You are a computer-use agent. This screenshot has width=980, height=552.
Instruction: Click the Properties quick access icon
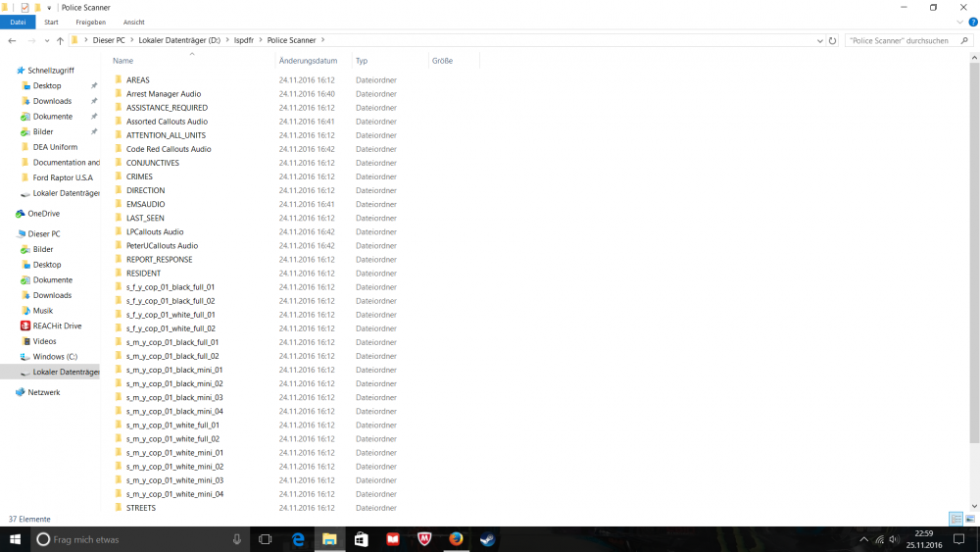point(24,8)
